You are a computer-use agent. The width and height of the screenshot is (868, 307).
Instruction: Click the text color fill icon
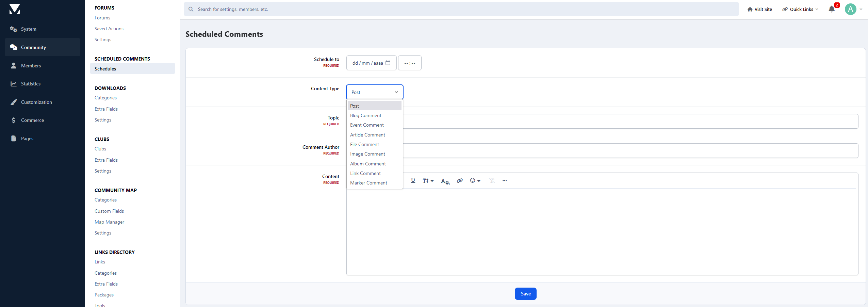[445, 181]
